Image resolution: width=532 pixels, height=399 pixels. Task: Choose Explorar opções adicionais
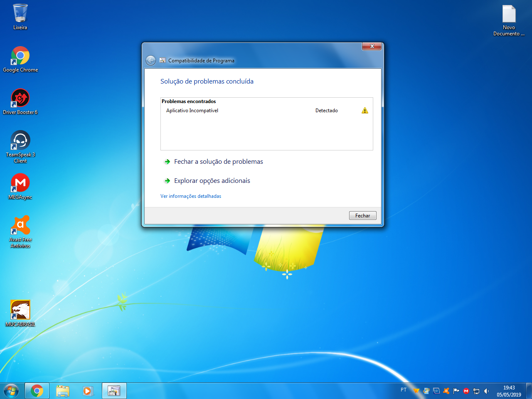[x=212, y=181]
